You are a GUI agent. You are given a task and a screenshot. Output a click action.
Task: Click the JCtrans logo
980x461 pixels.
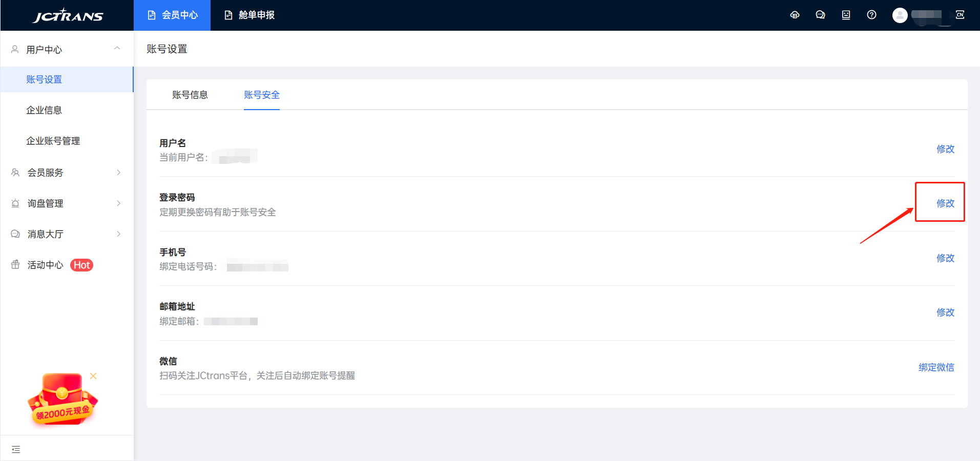(x=68, y=15)
